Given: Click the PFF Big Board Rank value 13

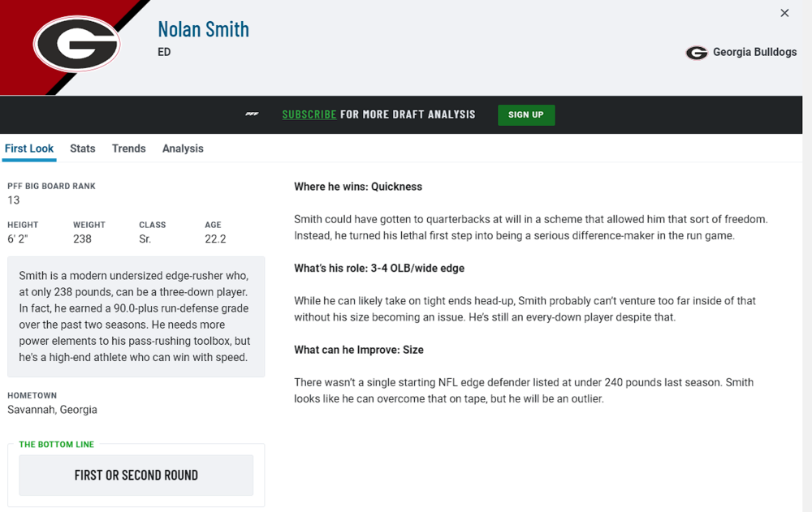Looking at the screenshot, I should [14, 200].
